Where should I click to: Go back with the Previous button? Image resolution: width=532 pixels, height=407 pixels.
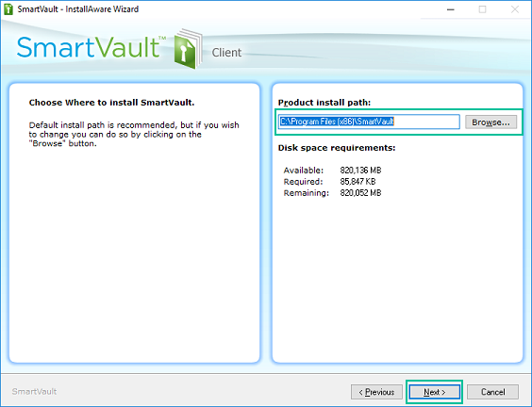click(x=376, y=392)
